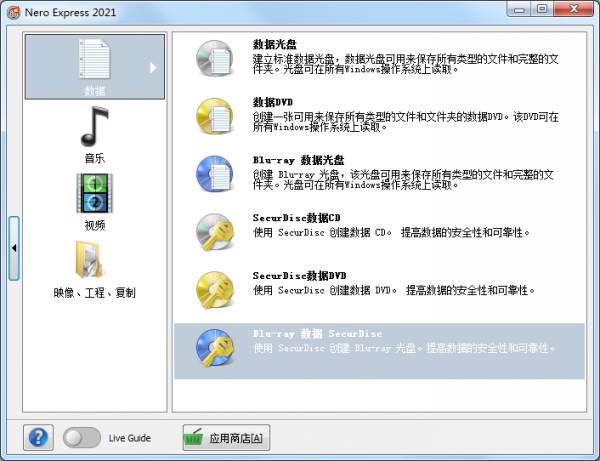This screenshot has width=600, height=461.
Task: Click the Blu-ray 数据光盘 blue disc icon
Action: click(x=214, y=173)
